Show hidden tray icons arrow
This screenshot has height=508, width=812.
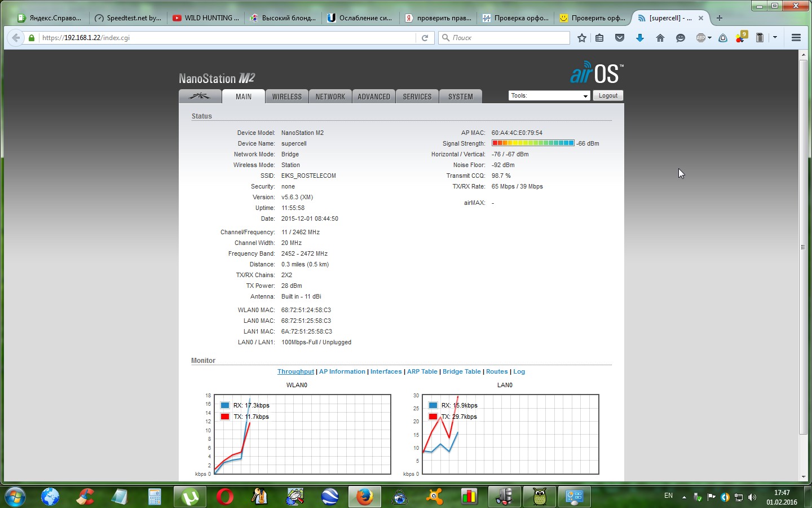coord(684,497)
